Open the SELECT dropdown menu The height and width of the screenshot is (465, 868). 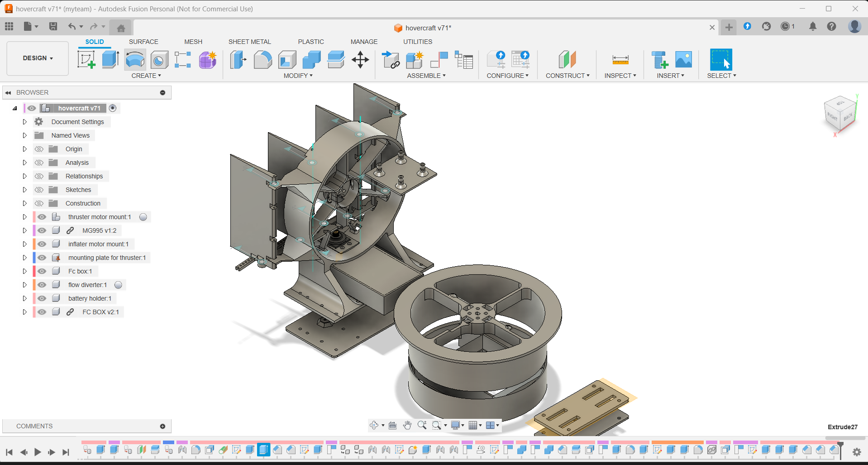point(721,76)
